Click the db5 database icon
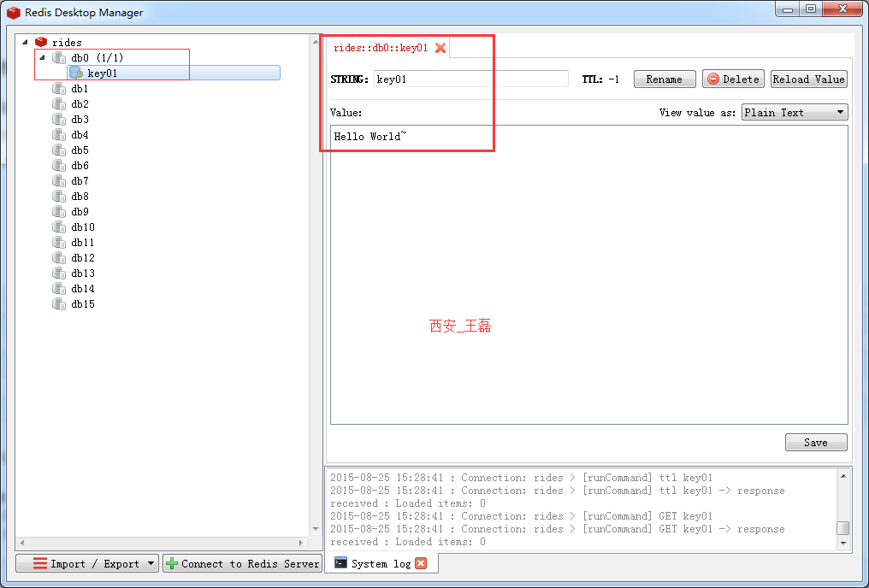This screenshot has height=588, width=869. coord(59,150)
